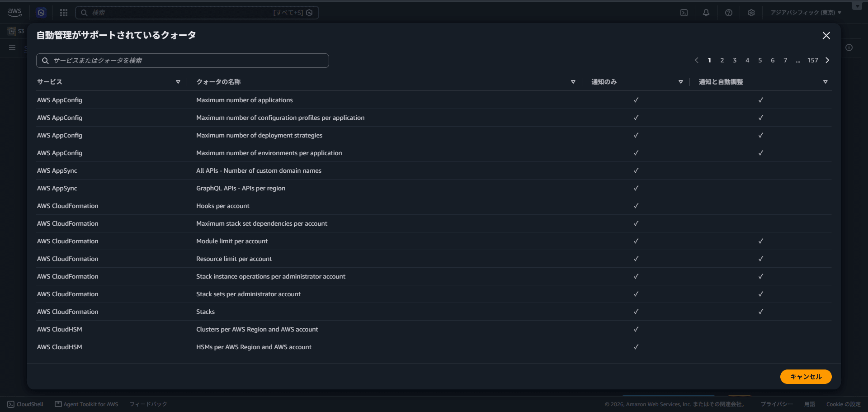
Task: Click the サービス column header text
Action: tap(50, 82)
